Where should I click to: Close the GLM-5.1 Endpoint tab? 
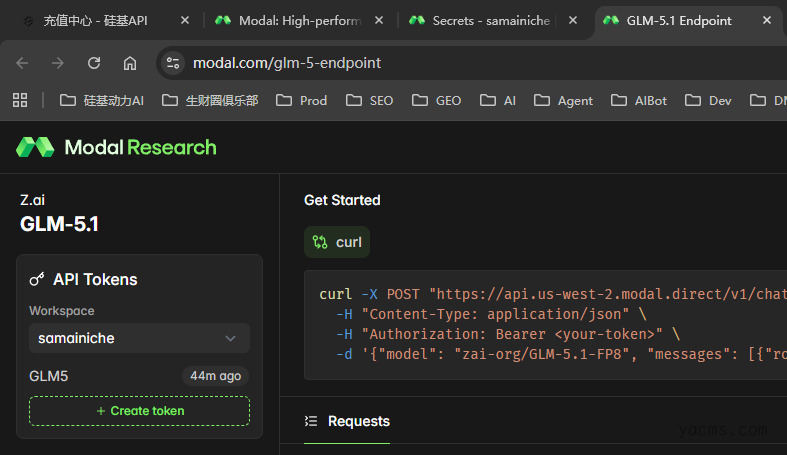point(769,20)
